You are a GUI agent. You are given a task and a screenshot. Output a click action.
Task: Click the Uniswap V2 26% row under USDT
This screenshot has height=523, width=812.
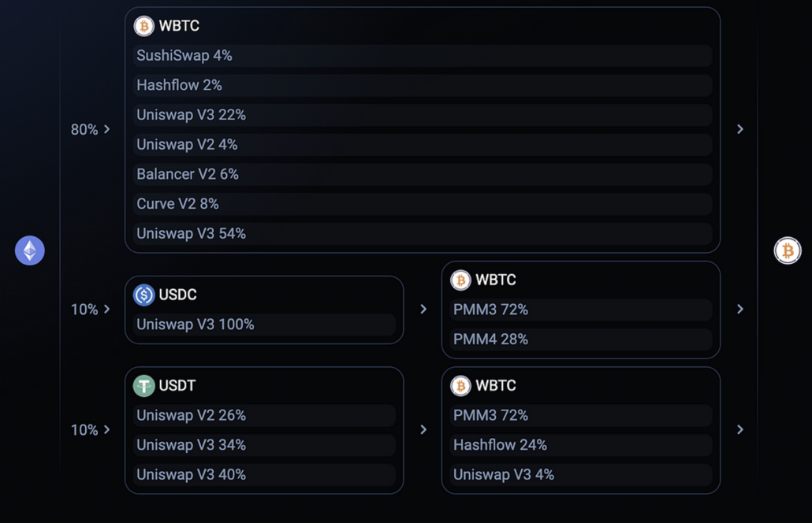tap(264, 415)
